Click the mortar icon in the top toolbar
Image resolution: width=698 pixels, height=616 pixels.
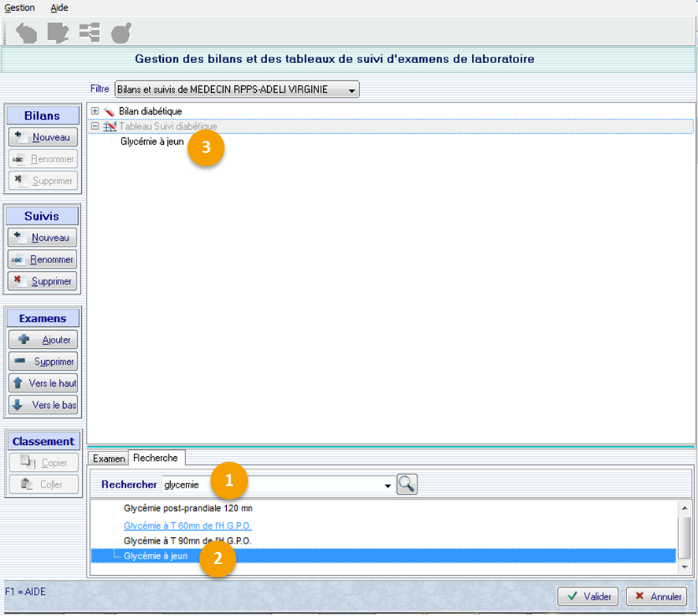121,33
